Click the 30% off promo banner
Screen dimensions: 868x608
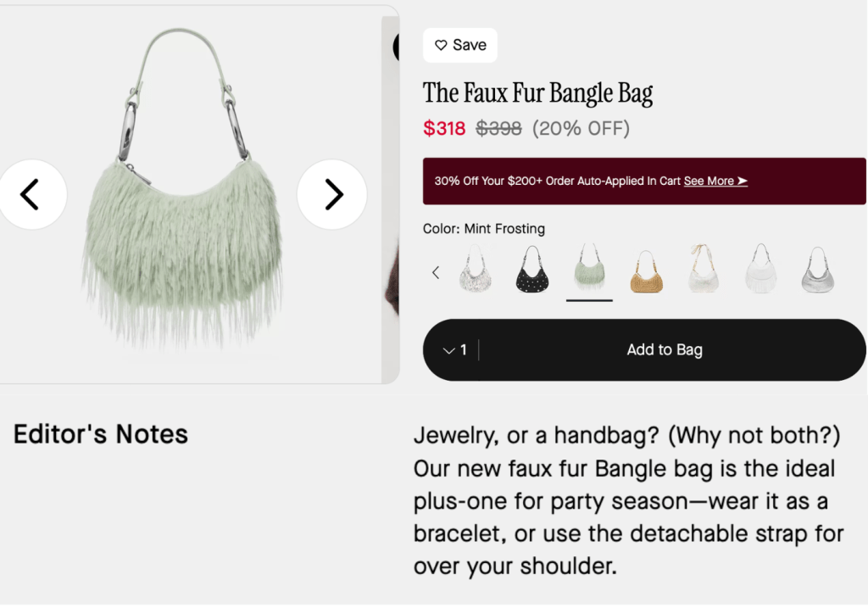click(x=551, y=181)
